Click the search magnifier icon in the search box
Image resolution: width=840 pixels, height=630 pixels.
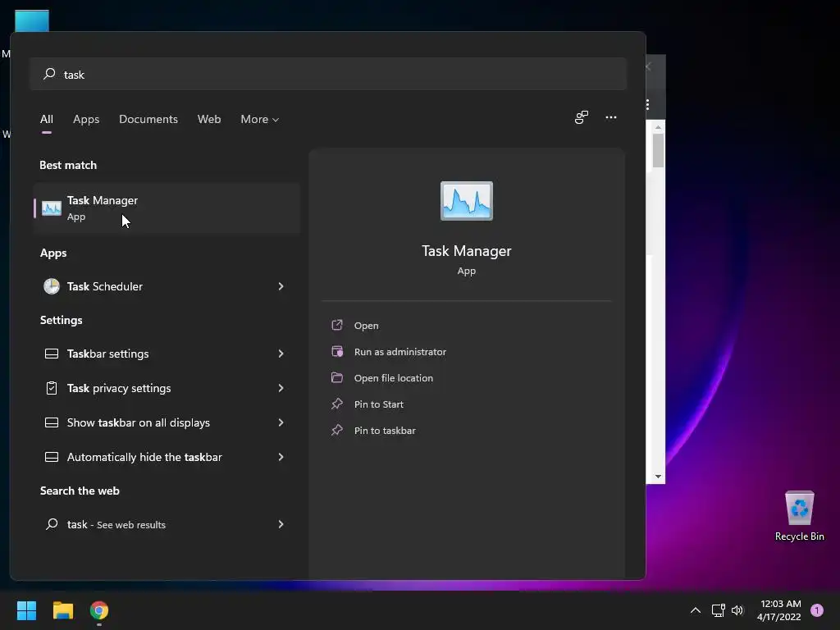[x=49, y=74]
